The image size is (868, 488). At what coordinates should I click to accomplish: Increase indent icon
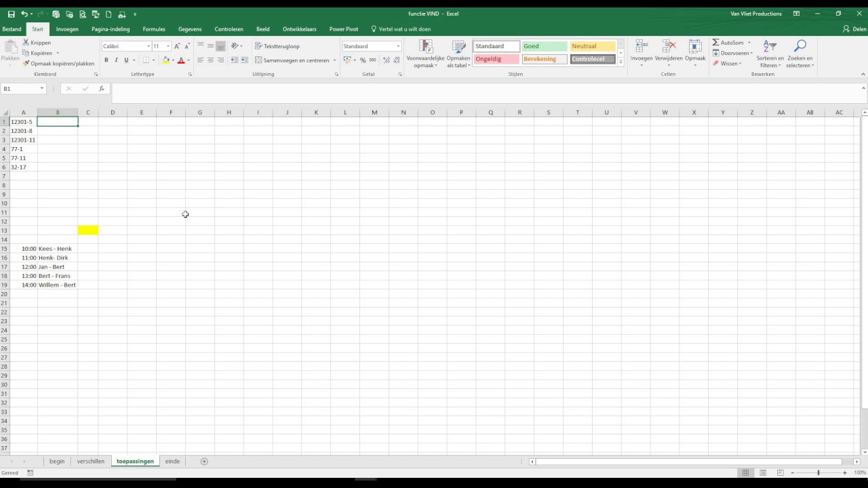tap(245, 60)
